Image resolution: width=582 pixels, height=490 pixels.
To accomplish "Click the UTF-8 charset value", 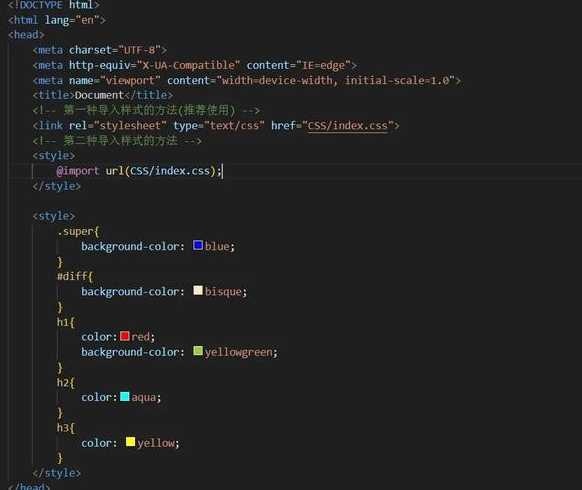I will click(x=140, y=50).
